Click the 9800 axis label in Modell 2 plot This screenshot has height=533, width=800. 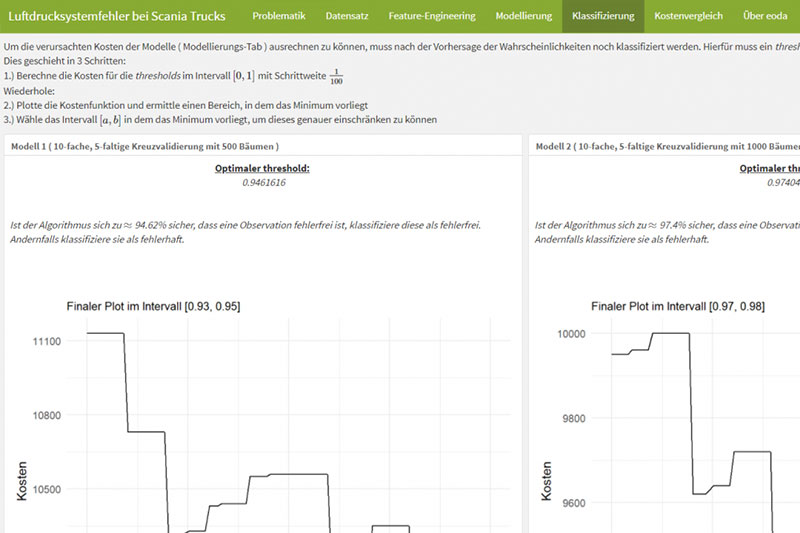pyautogui.click(x=573, y=418)
